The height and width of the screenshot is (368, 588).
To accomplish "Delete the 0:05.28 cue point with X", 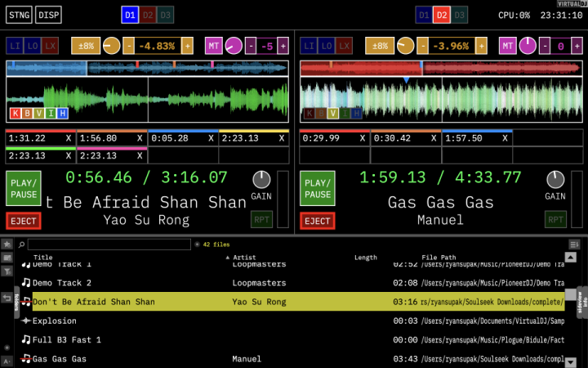I will [x=211, y=138].
